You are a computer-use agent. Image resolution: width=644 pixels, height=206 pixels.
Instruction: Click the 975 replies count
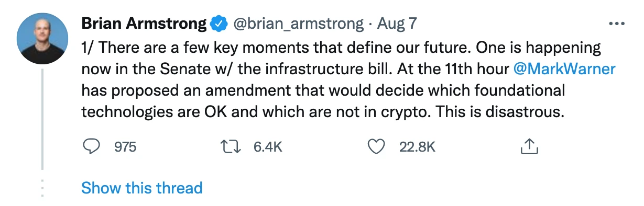(x=125, y=147)
